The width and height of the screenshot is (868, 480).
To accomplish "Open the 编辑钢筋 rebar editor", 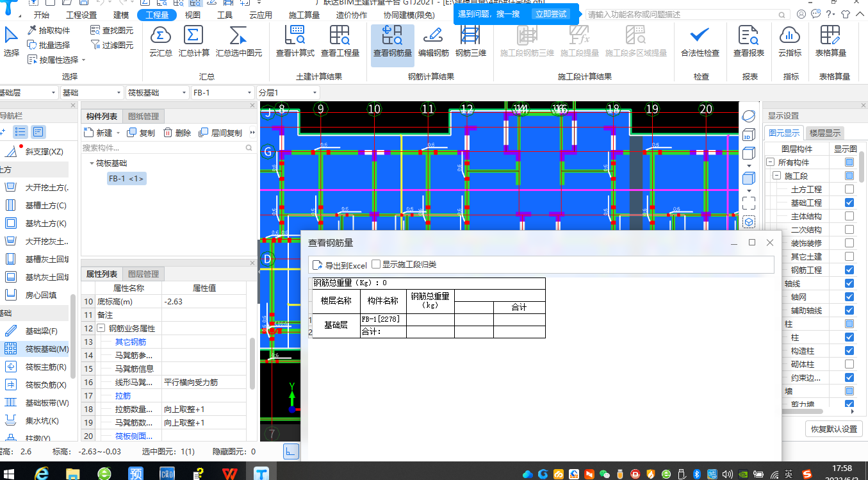I will click(x=434, y=42).
